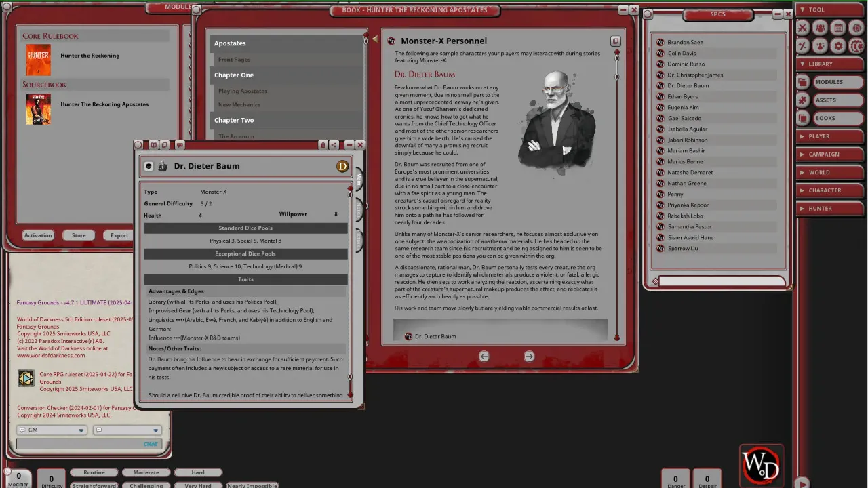Click the copy icon beside Monster-X Personnel heading
The width and height of the screenshot is (868, 488).
click(x=615, y=41)
